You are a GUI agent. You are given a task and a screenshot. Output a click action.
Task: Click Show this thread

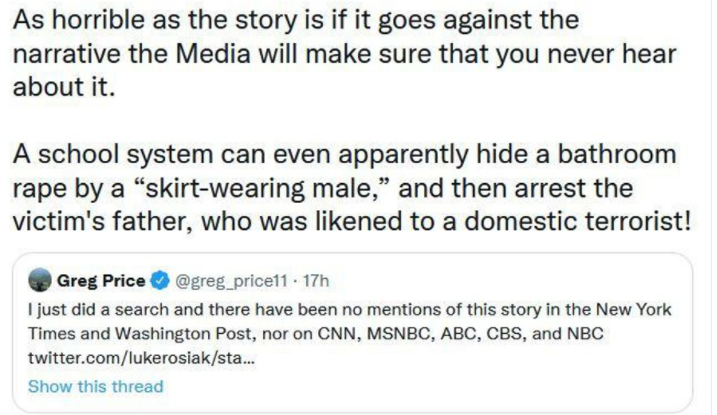[94, 385]
